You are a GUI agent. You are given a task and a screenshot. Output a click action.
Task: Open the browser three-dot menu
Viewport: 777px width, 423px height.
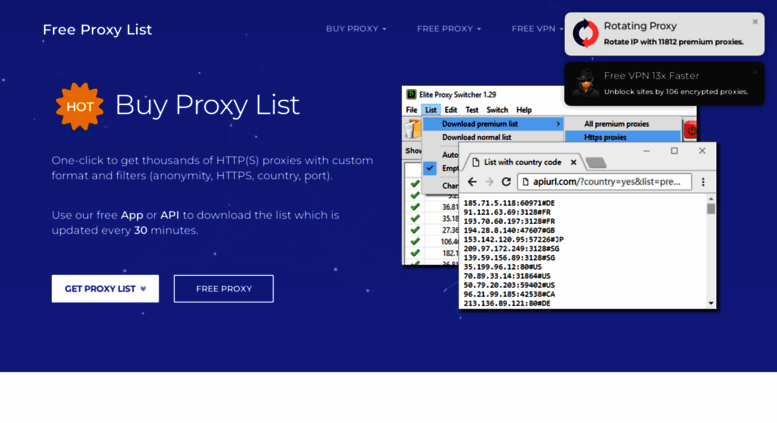click(x=703, y=182)
